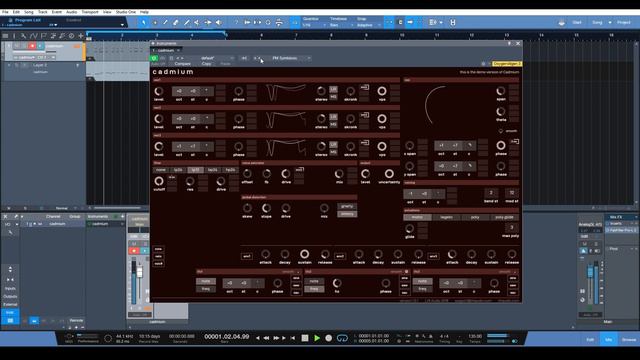Click the Record transport button

click(x=329, y=338)
